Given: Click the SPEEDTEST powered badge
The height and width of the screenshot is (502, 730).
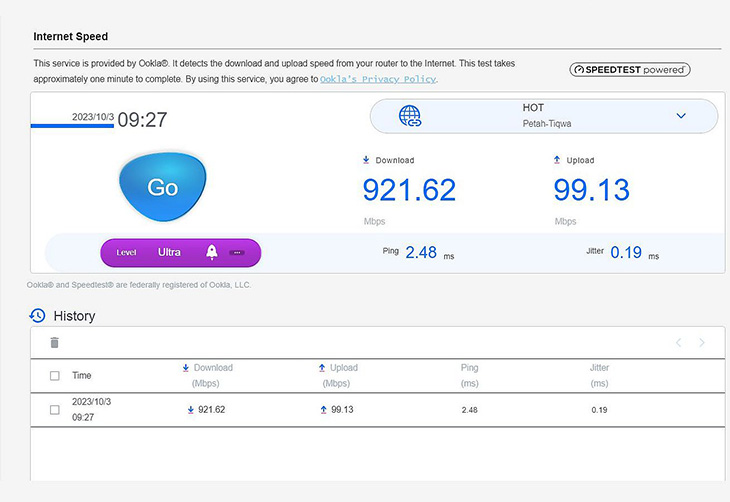Looking at the screenshot, I should click(x=630, y=70).
